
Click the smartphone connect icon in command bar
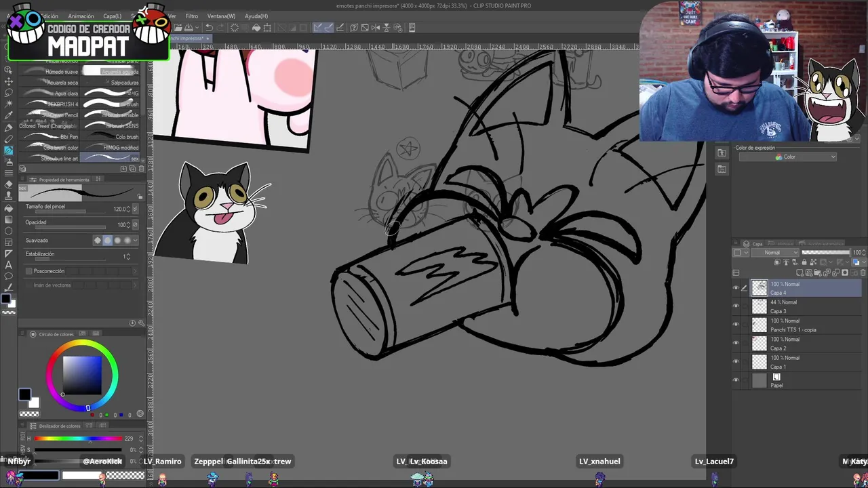(x=412, y=28)
